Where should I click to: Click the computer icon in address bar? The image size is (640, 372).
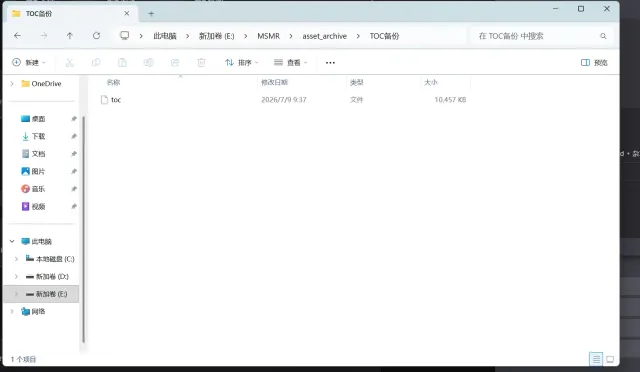click(x=124, y=36)
